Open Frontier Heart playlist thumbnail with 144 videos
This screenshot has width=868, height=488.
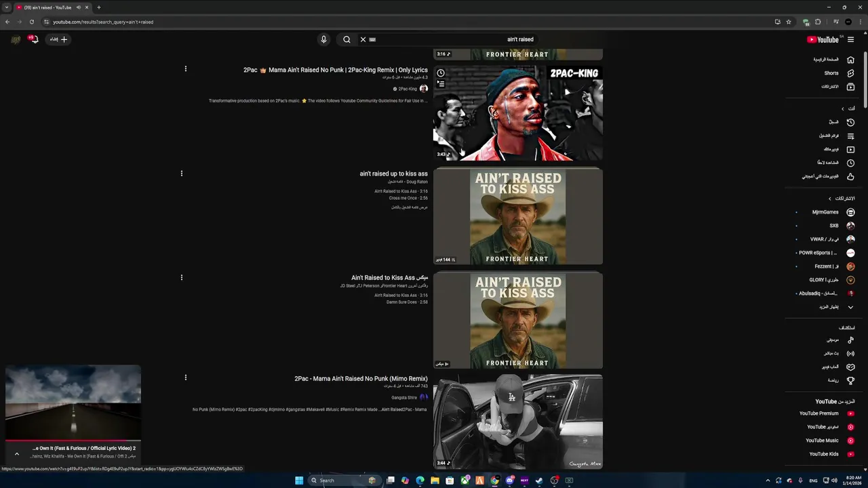click(x=518, y=216)
